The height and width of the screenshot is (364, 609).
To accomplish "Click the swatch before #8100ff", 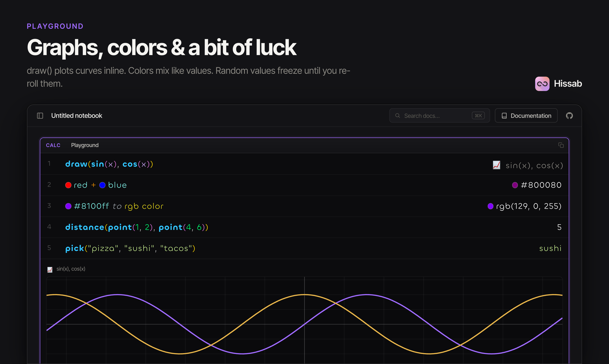I will click(68, 206).
